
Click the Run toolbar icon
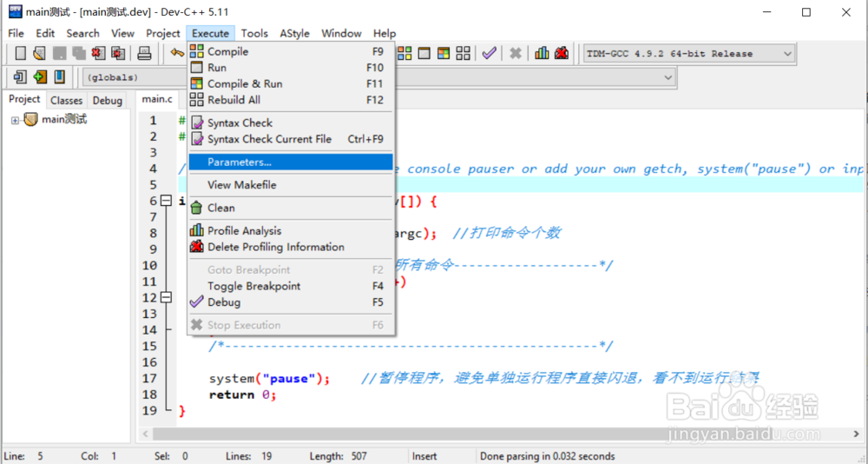point(424,53)
